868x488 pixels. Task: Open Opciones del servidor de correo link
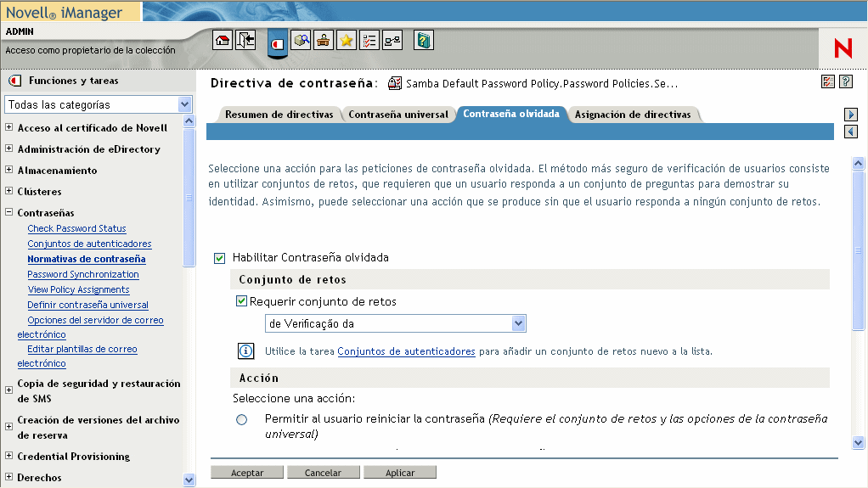coord(95,320)
